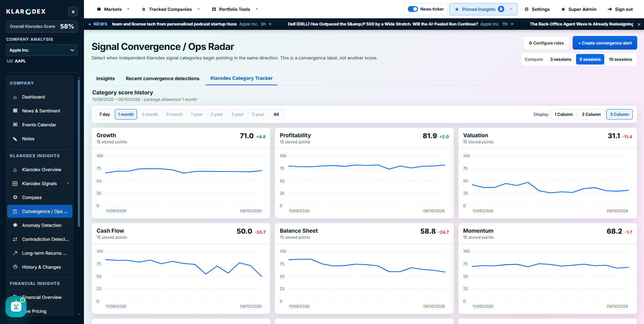This screenshot has height=324, width=644.
Task: Dismiss the news ticker bar
Action: point(639,24)
